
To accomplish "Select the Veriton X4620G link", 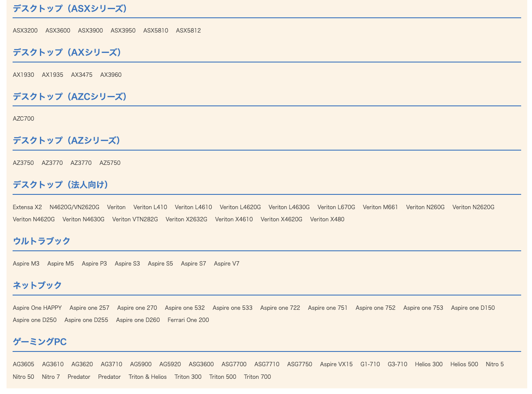I will click(x=282, y=219).
